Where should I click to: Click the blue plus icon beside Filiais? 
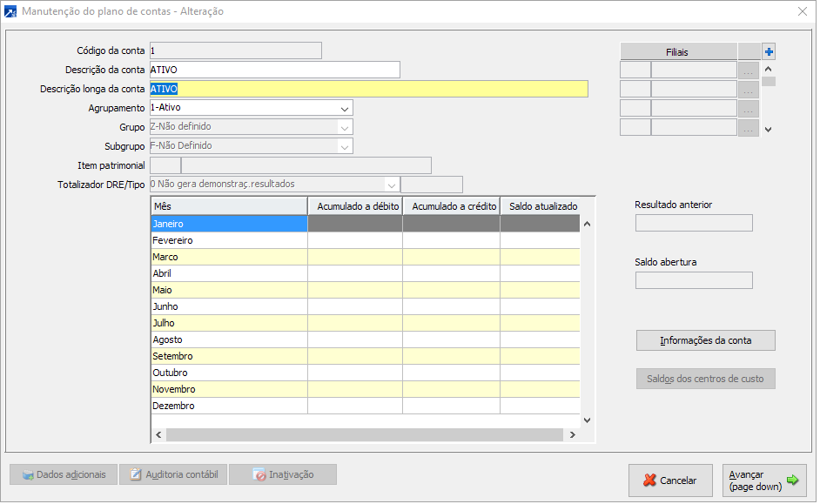point(769,51)
